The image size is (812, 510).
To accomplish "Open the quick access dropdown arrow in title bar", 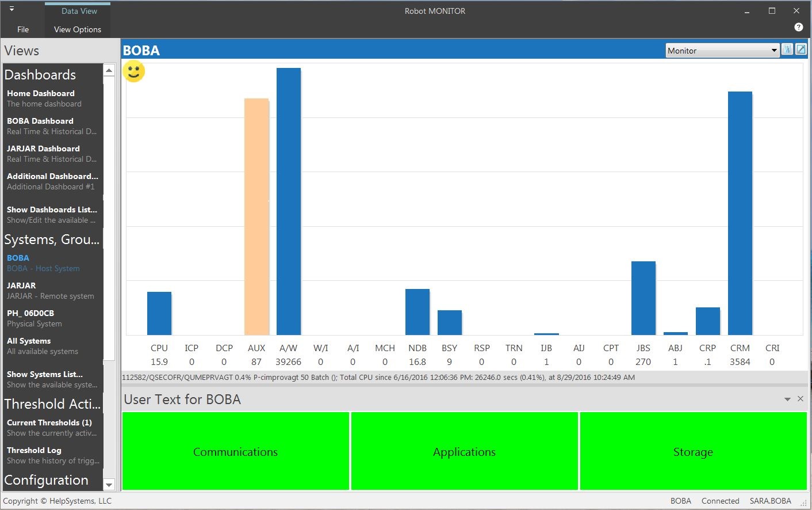I will tap(12, 9).
